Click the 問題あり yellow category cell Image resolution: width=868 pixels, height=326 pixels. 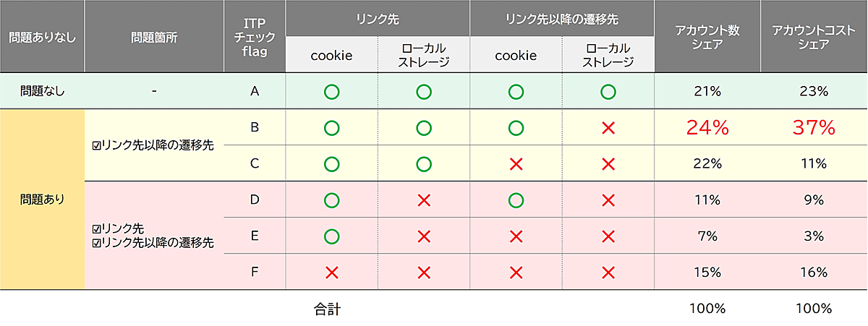pyautogui.click(x=43, y=200)
